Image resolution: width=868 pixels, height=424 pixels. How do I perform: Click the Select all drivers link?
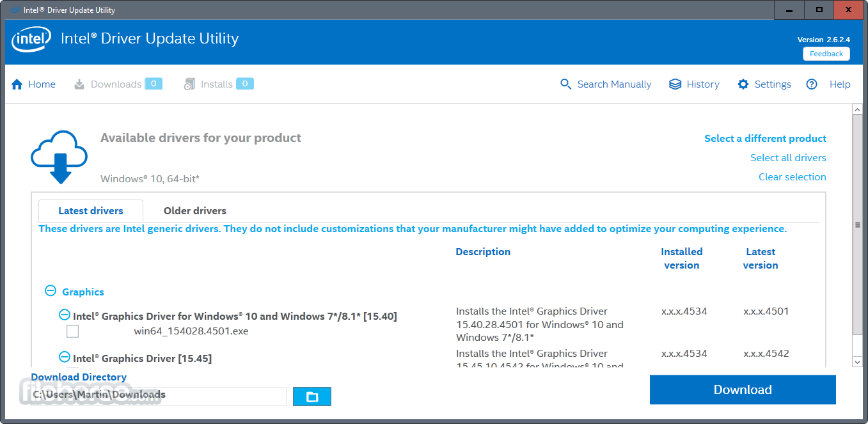(x=788, y=158)
